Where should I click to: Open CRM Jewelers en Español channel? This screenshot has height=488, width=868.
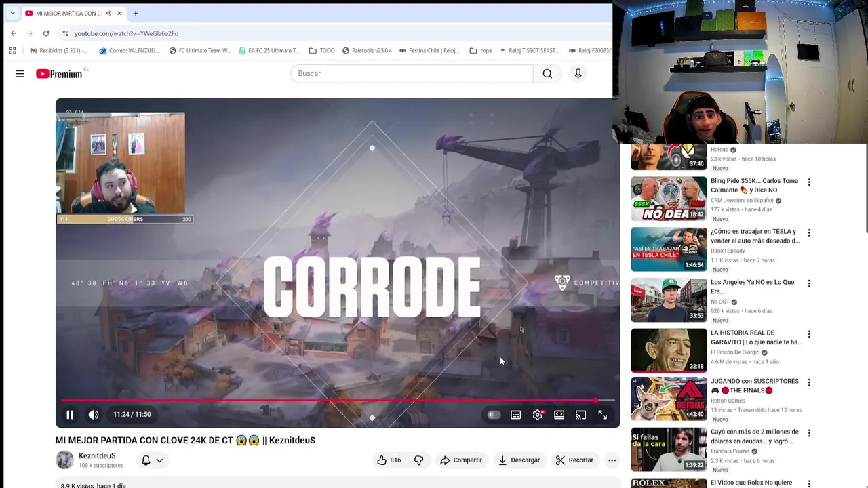(x=742, y=201)
